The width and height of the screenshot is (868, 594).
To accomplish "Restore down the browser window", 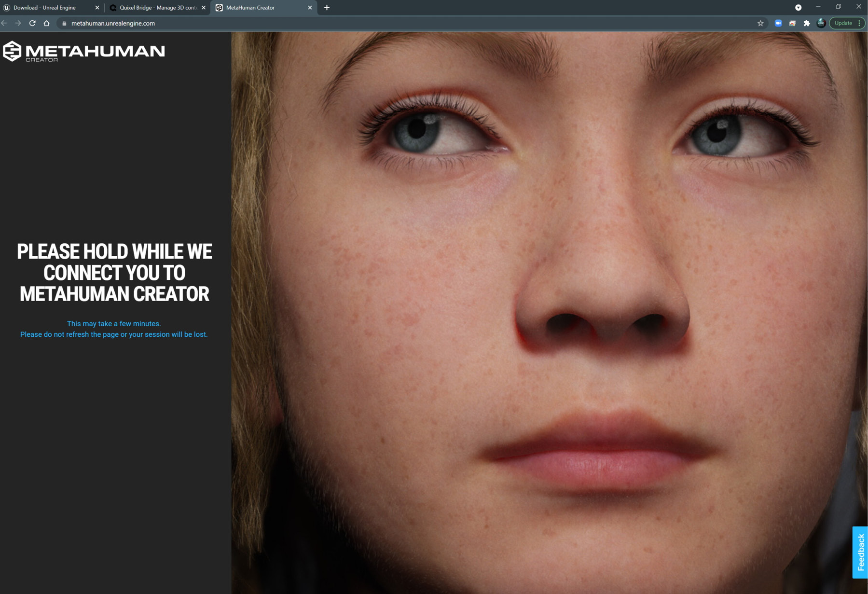I will pyautogui.click(x=839, y=7).
